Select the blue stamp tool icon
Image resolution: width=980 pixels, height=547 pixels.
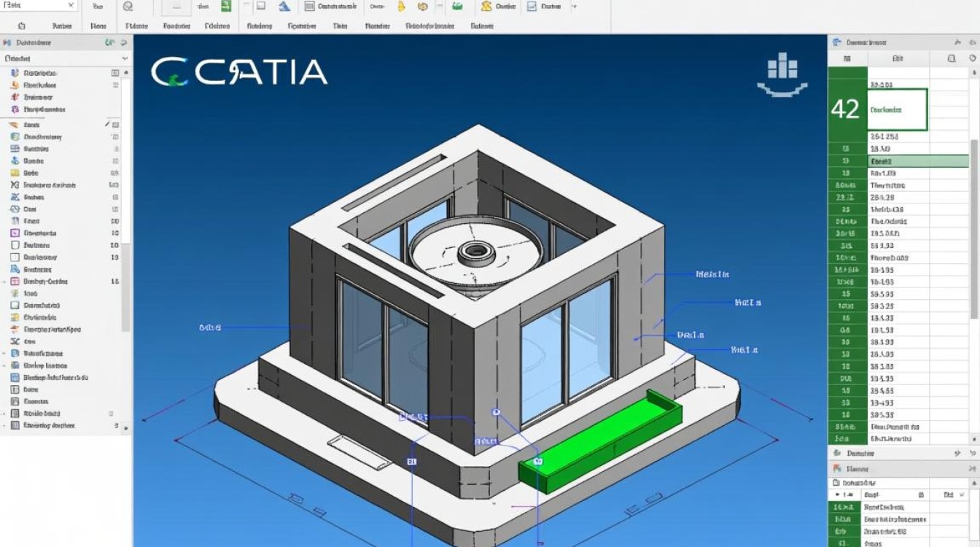284,7
